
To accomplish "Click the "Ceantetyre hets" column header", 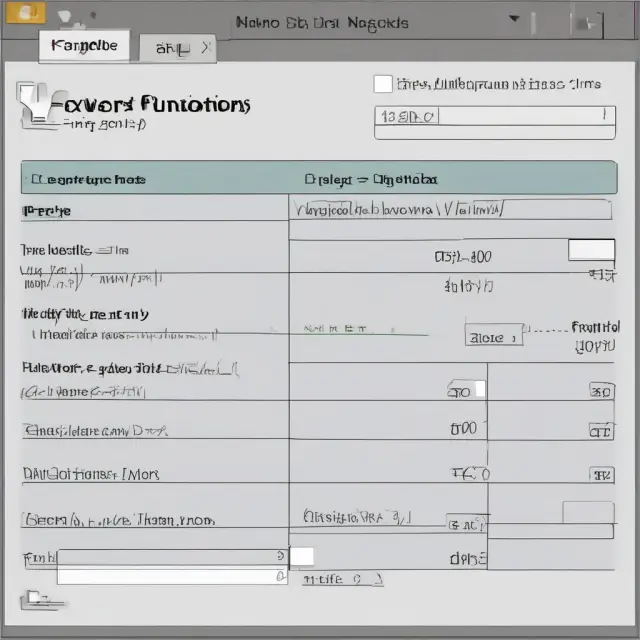I will pyautogui.click(x=88, y=180).
